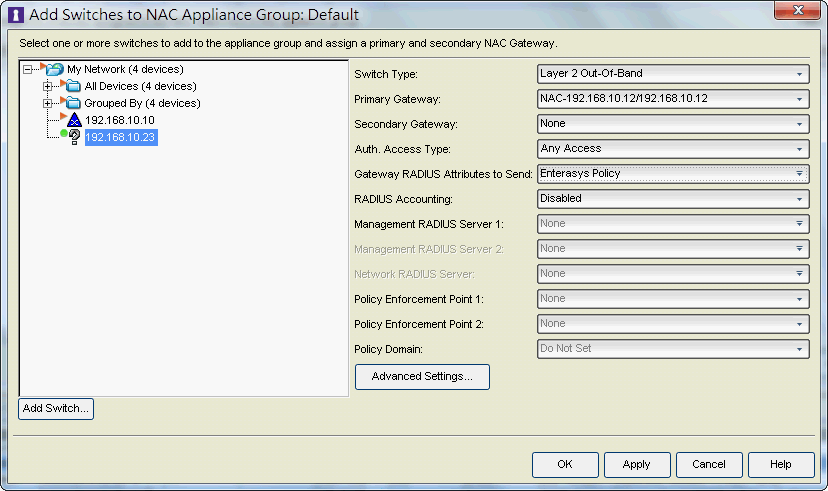Open the RADIUS Accounting dropdown
Image resolution: width=828 pixels, height=491 pixels.
(x=673, y=199)
